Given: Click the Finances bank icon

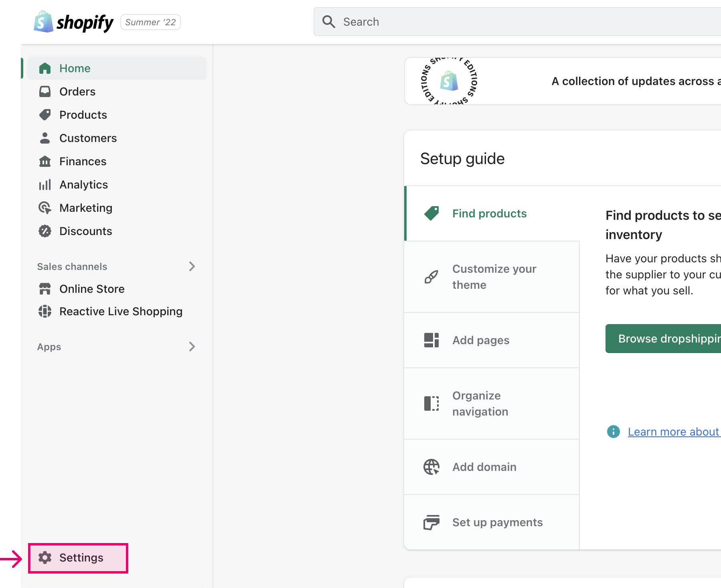Looking at the screenshot, I should point(45,161).
